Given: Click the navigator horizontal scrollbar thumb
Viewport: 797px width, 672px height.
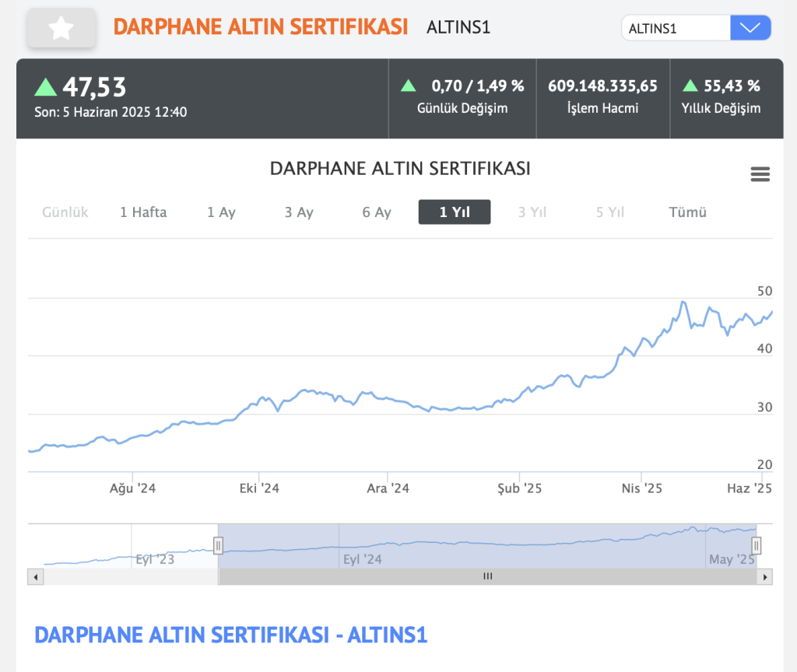Looking at the screenshot, I should tap(488, 577).
